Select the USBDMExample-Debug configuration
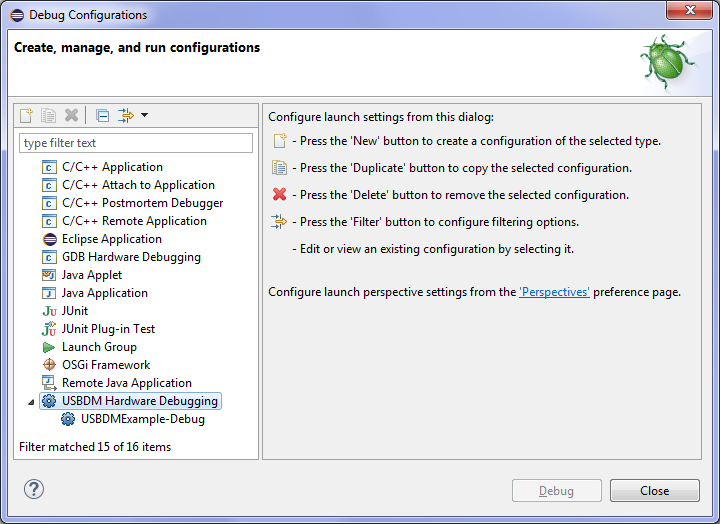 click(x=142, y=419)
